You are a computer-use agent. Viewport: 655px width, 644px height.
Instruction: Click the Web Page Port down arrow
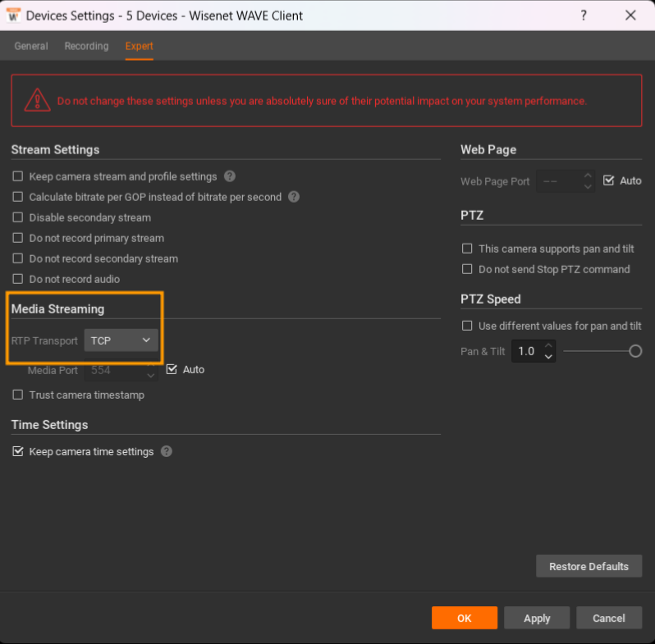(588, 187)
